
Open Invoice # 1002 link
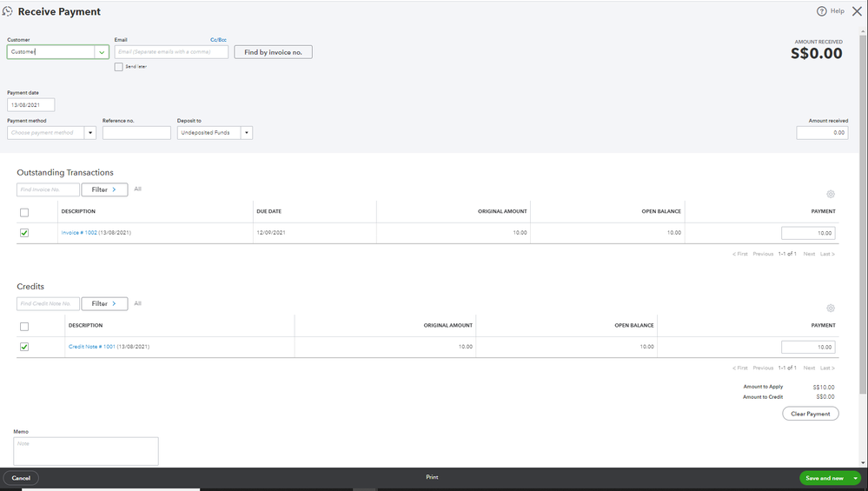click(x=79, y=233)
